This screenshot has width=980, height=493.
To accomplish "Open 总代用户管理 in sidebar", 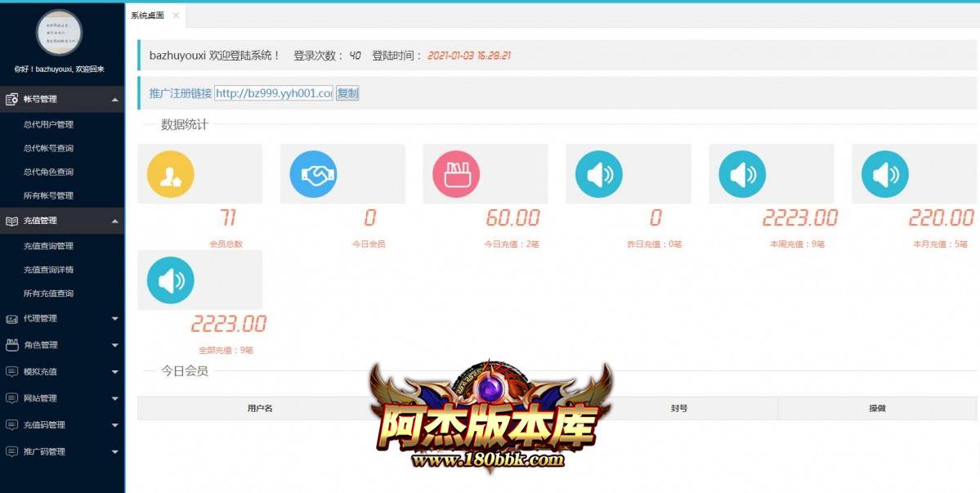I will click(x=49, y=124).
